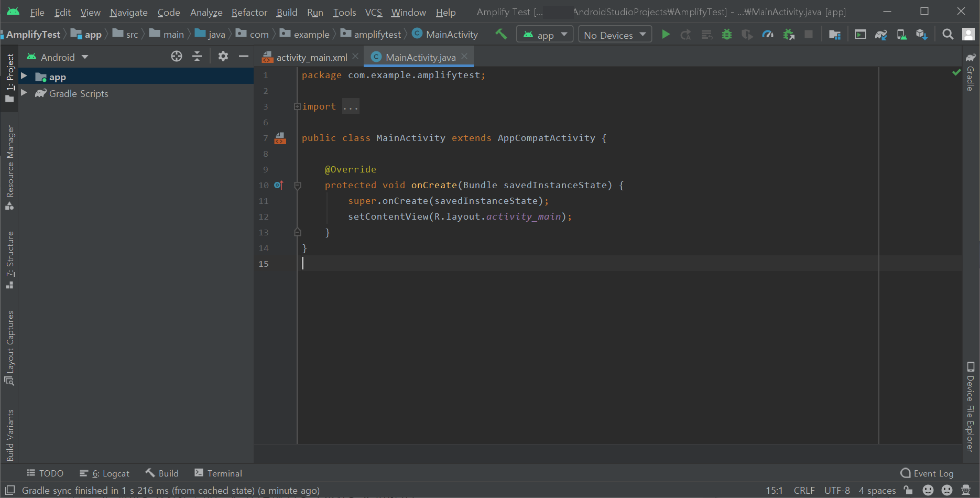Toggle the read-only lock icon in status bar

click(908, 490)
